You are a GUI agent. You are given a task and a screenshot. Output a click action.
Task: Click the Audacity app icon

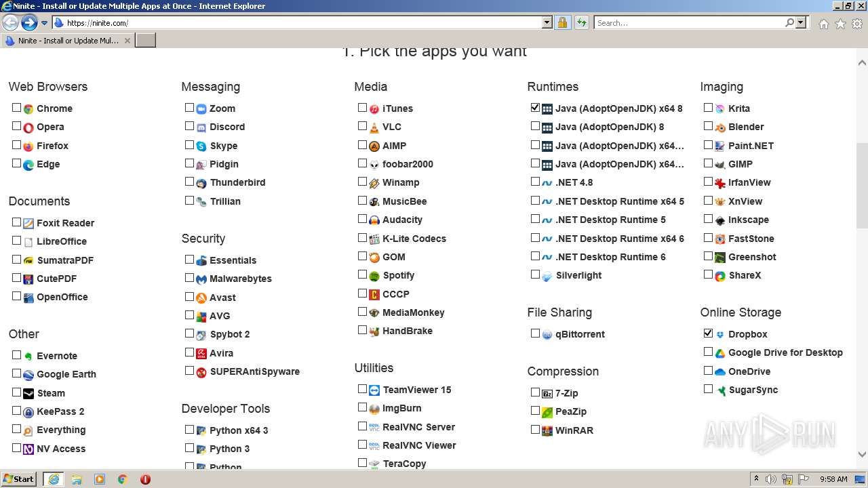point(374,220)
